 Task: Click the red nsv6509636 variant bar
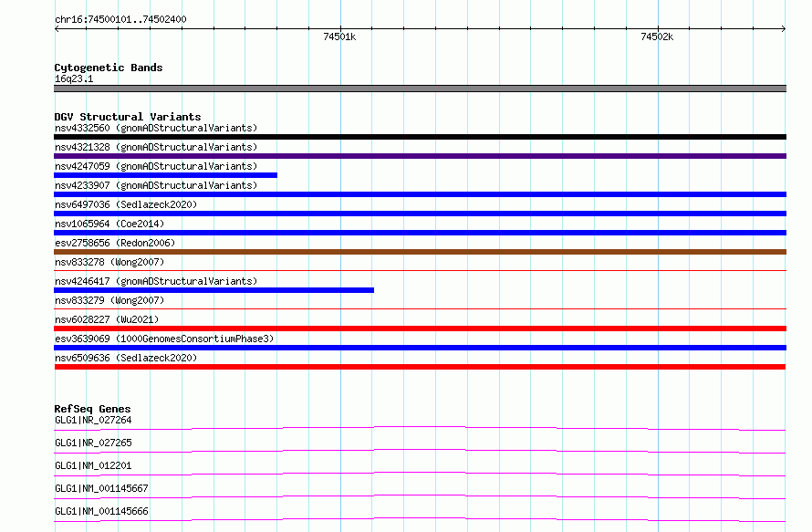pyautogui.click(x=420, y=367)
